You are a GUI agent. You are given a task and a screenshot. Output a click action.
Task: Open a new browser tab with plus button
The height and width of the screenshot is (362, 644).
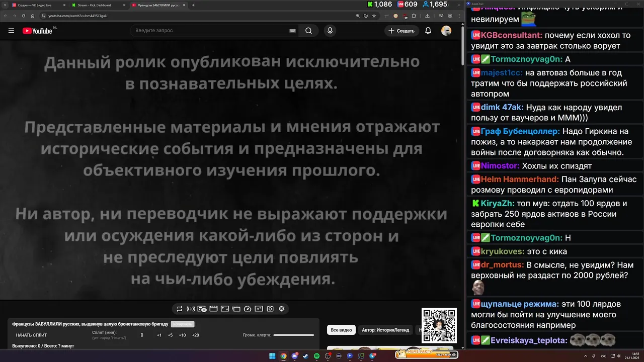click(193, 5)
